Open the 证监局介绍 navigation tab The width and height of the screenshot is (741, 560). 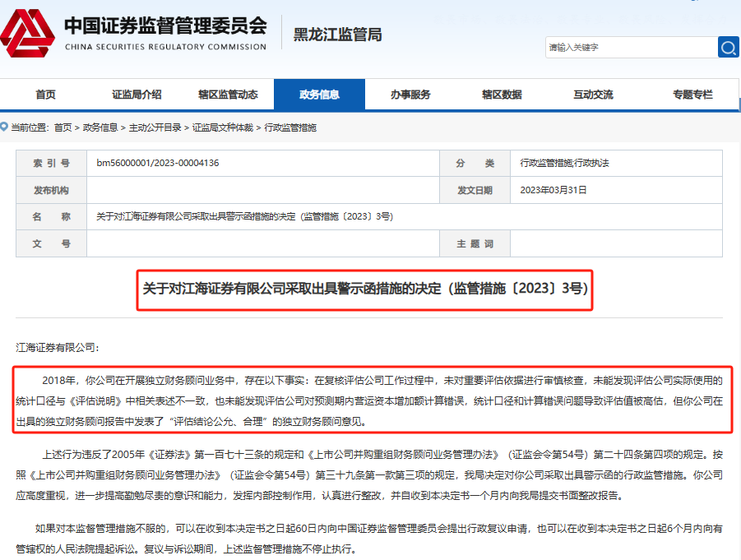click(x=137, y=95)
